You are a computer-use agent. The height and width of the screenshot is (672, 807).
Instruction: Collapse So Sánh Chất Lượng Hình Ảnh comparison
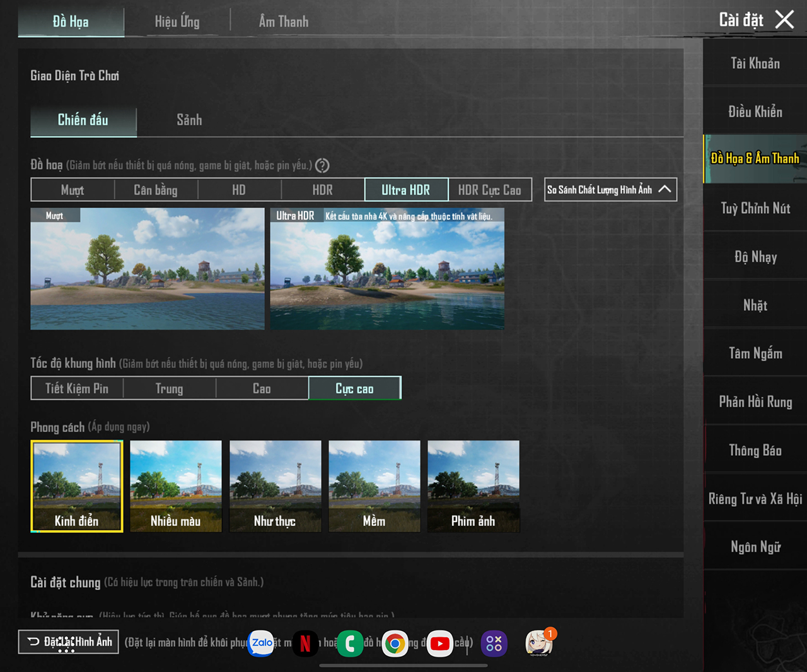click(x=610, y=189)
